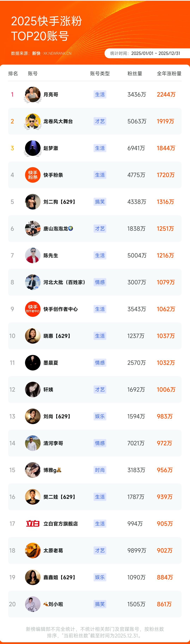Click 陈先生's profile picture
Image resolution: width=190 pixels, height=644 pixels.
pos(33,255)
